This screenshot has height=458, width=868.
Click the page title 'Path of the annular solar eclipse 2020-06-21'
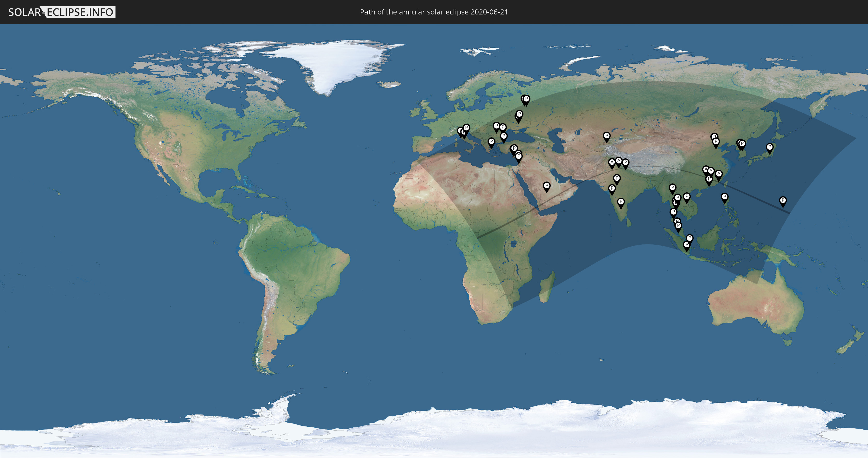pos(434,12)
